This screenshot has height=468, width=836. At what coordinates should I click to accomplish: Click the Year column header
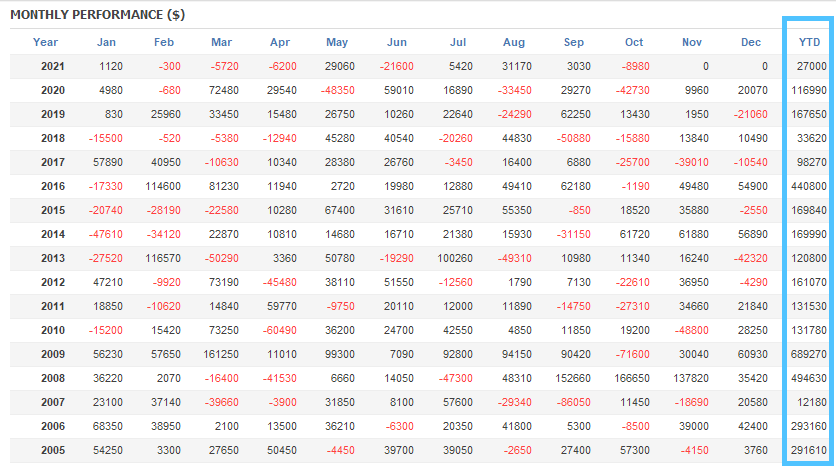coord(45,42)
